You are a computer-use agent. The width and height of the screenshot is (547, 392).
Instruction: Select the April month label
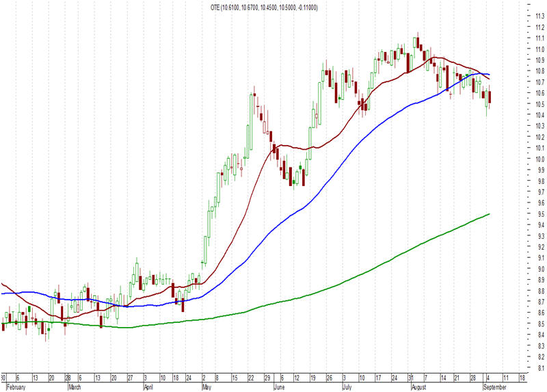click(x=148, y=387)
